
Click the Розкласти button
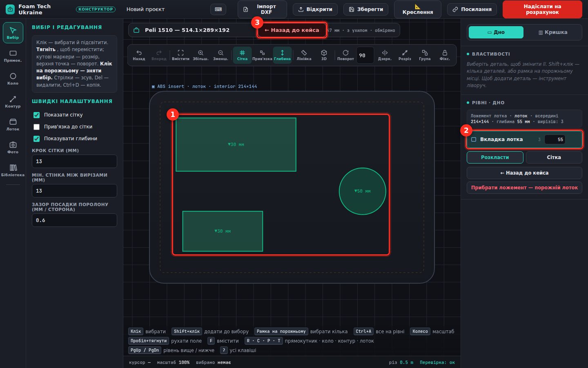point(495,157)
